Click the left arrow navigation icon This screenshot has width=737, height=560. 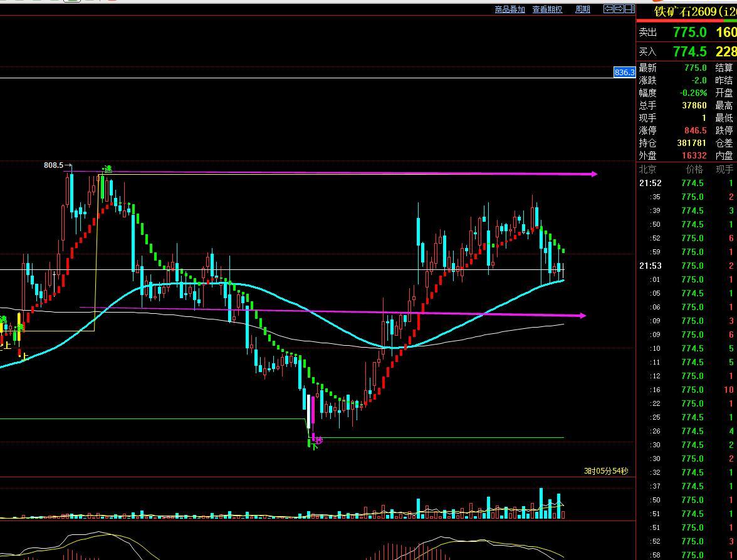click(608, 9)
